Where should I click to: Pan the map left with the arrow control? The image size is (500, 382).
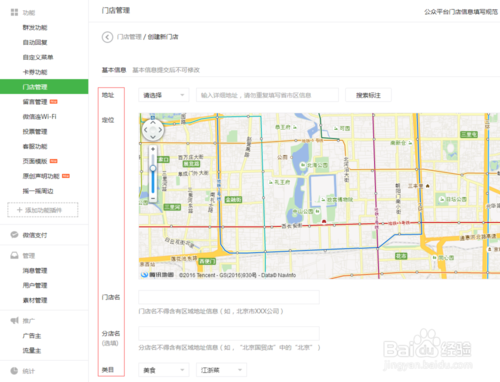tap(146, 130)
